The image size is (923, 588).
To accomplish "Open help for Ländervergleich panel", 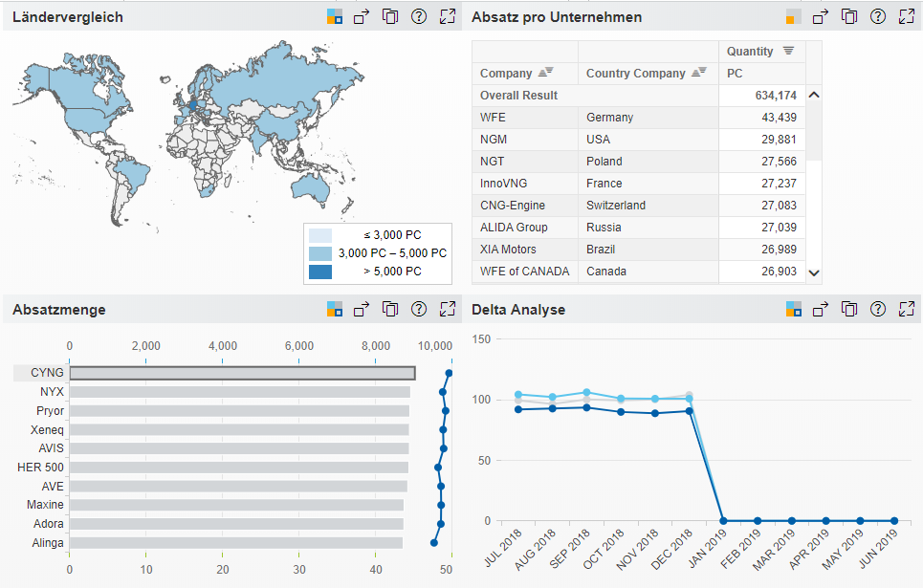I will tap(419, 17).
